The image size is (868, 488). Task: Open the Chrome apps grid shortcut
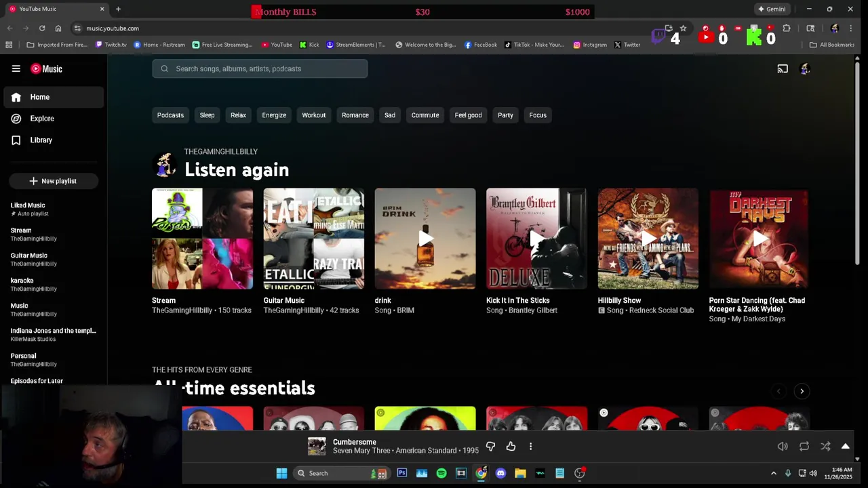9,45
